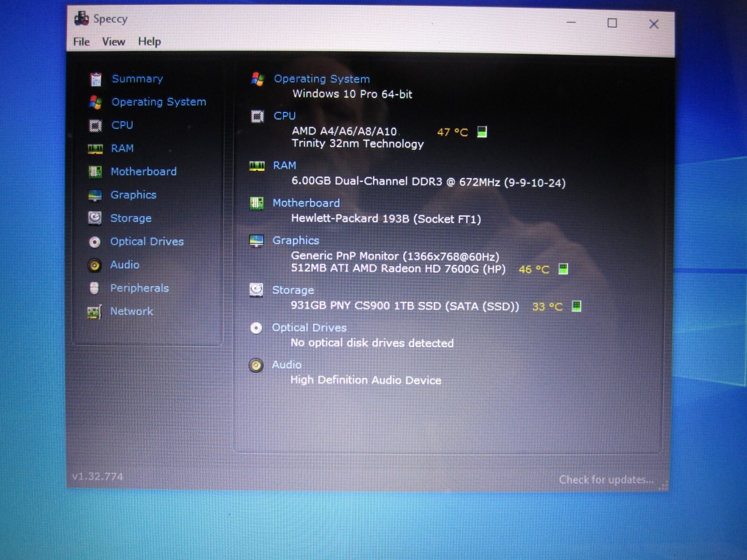Go to Graphics section in sidebar
This screenshot has height=560, width=747.
133,195
